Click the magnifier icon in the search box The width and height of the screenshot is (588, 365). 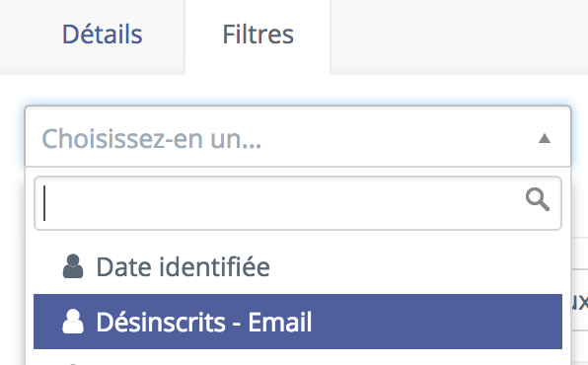(538, 199)
